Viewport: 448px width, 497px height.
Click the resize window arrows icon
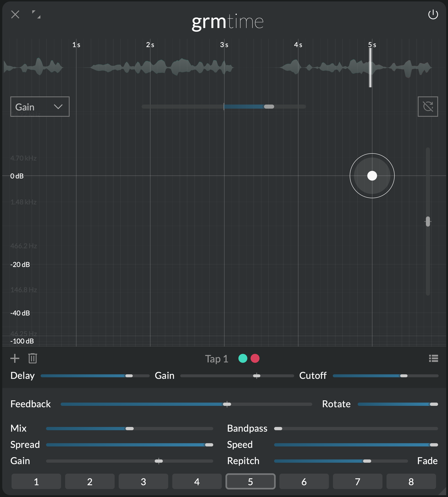(x=36, y=15)
